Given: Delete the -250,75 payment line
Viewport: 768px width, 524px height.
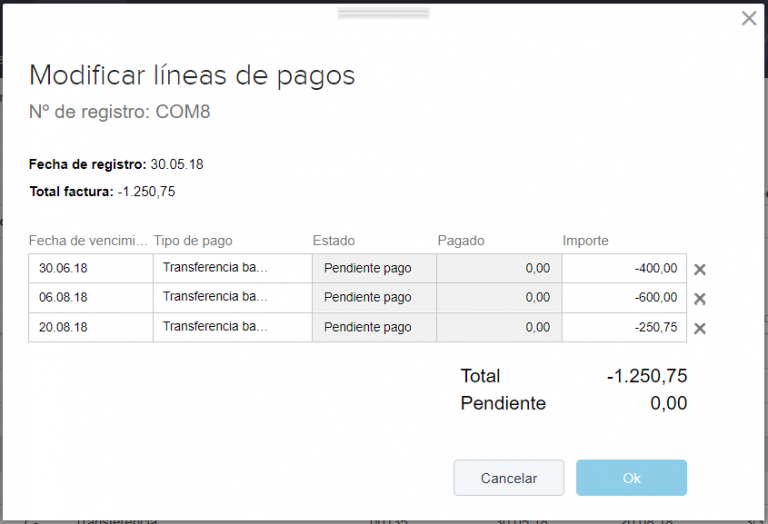Looking at the screenshot, I should coord(700,328).
